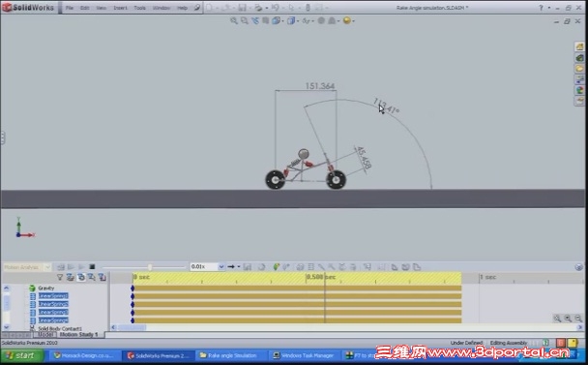Image resolution: width=588 pixels, height=365 pixels.
Task: Click the Save icon in top toolbar
Action: pos(242,8)
